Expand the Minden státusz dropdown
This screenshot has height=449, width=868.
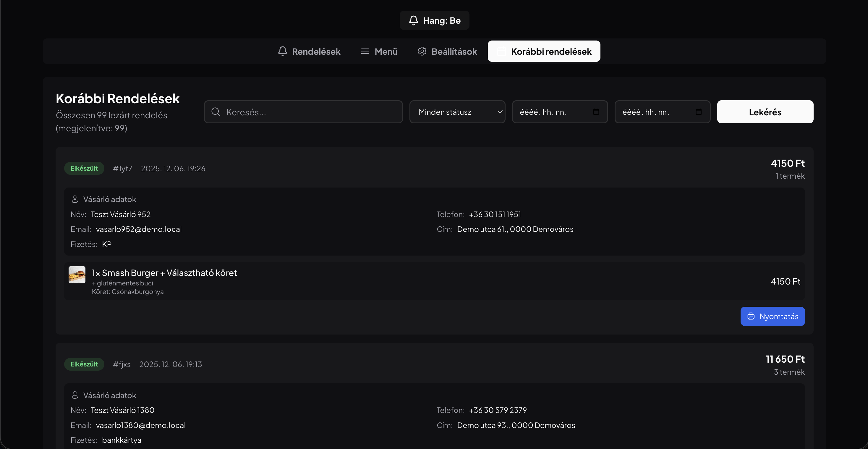457,112
